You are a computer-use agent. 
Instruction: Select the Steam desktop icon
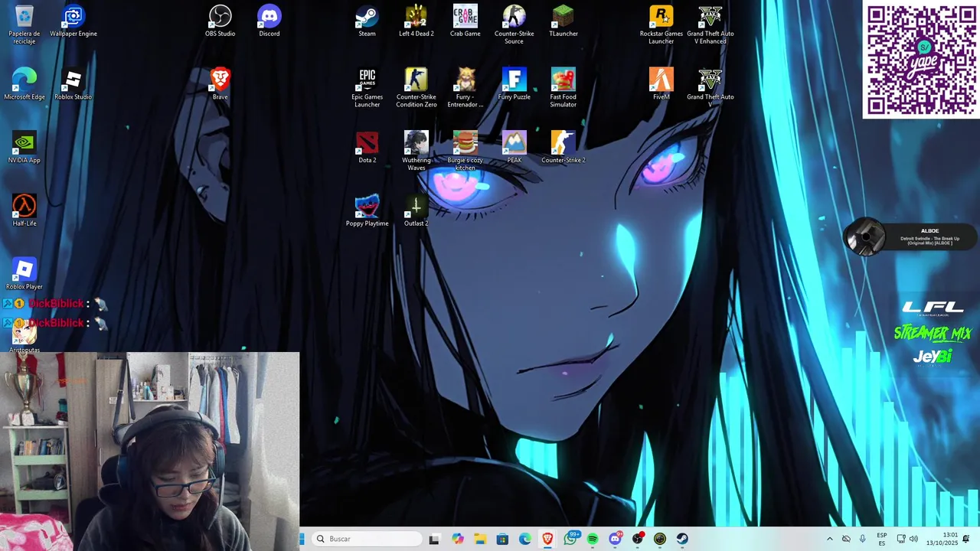[367, 21]
